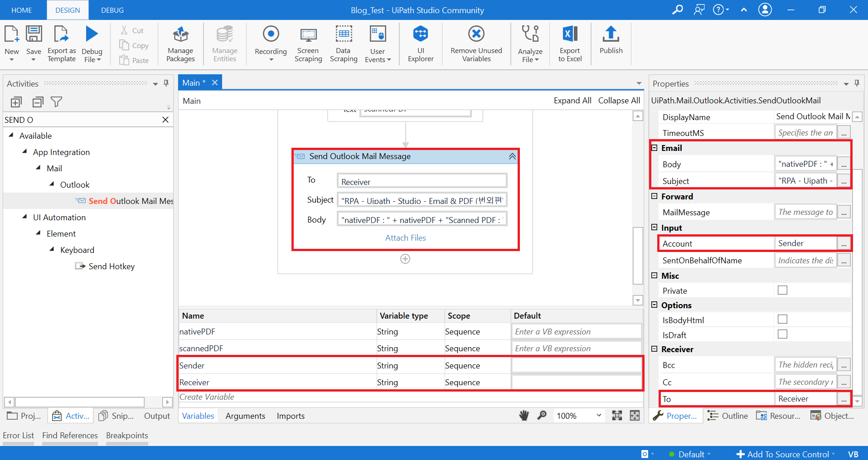Image resolution: width=868 pixels, height=460 pixels.
Task: Open Account expression editor ellipsis button
Action: tap(844, 243)
